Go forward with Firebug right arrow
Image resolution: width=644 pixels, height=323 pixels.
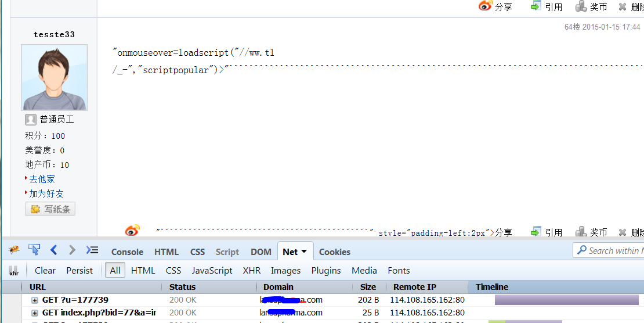[73, 249]
